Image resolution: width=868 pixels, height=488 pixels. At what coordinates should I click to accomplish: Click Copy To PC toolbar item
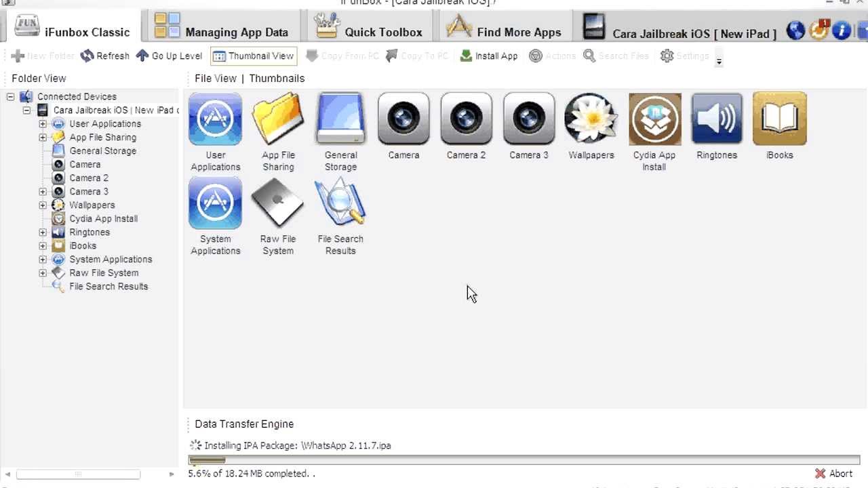[417, 56]
